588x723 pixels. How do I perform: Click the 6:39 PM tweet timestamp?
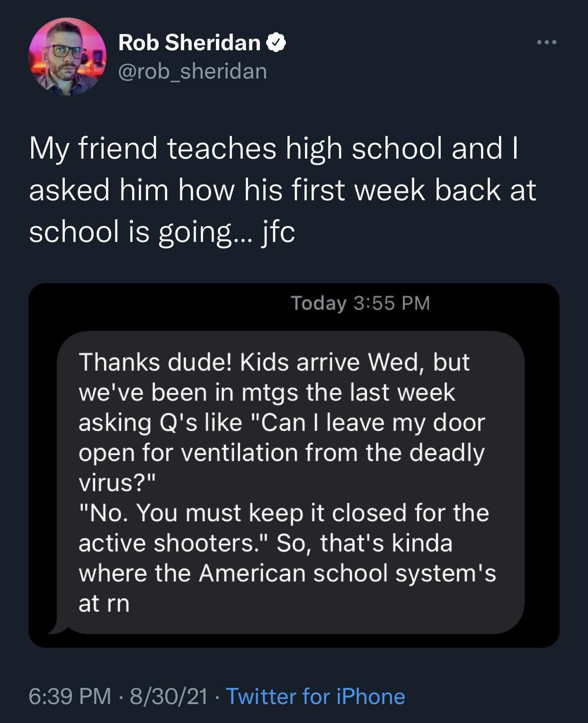click(x=70, y=696)
